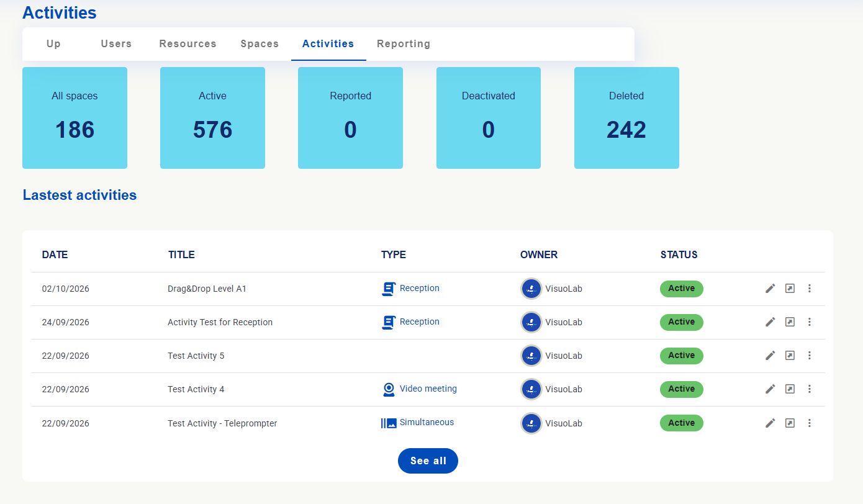Image resolution: width=863 pixels, height=504 pixels.
Task: Click the Video meeting webcam icon
Action: [x=389, y=389]
